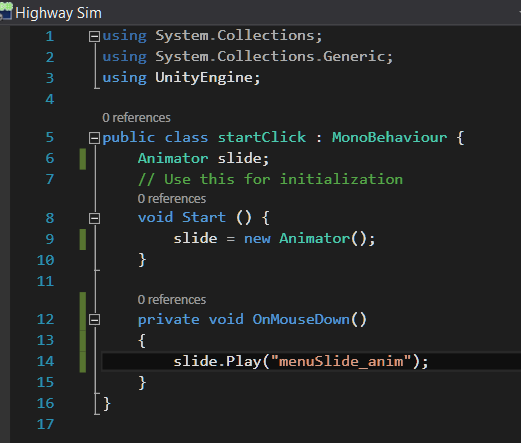Screen dimensions: 521x443
Task: Place cursor in "menuSlide_anim" string
Action: click(341, 361)
